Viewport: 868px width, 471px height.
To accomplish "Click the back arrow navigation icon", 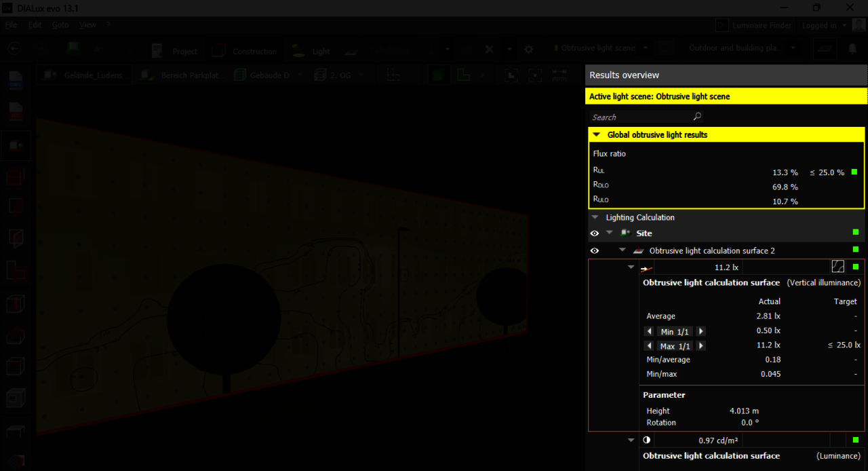I will pyautogui.click(x=14, y=49).
